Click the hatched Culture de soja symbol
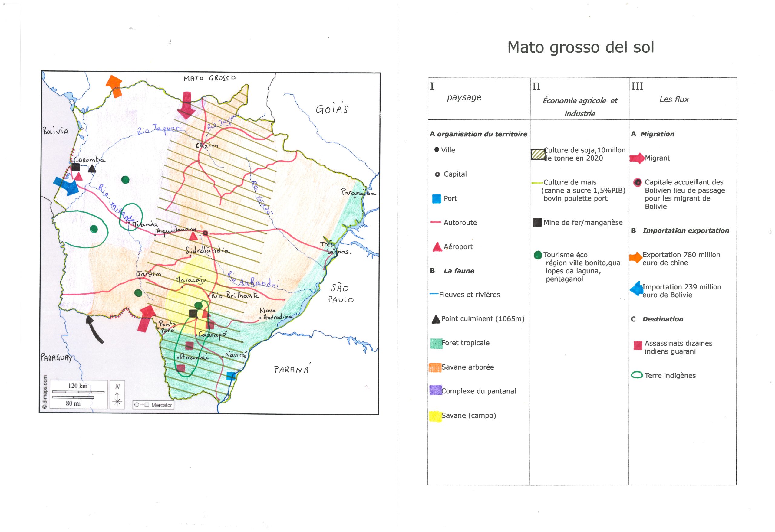 tap(538, 154)
